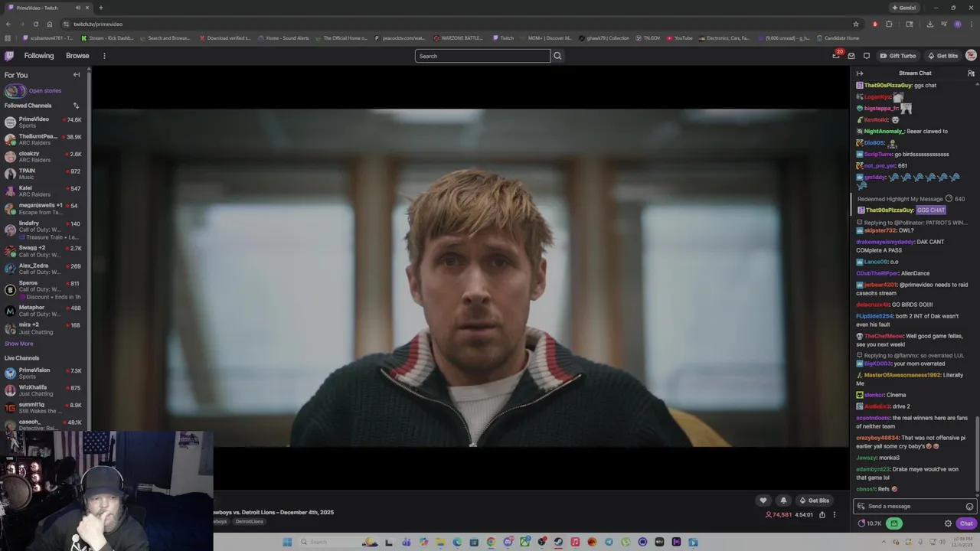Follow channel with the heart button

coord(763,500)
